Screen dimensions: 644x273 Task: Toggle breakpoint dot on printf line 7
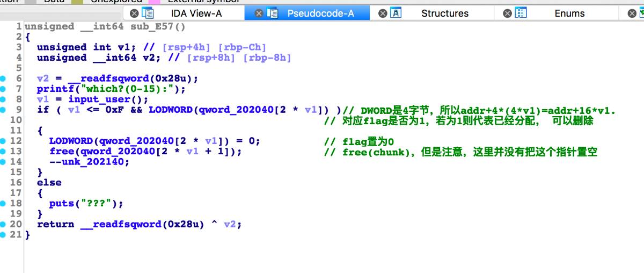(x=3, y=89)
